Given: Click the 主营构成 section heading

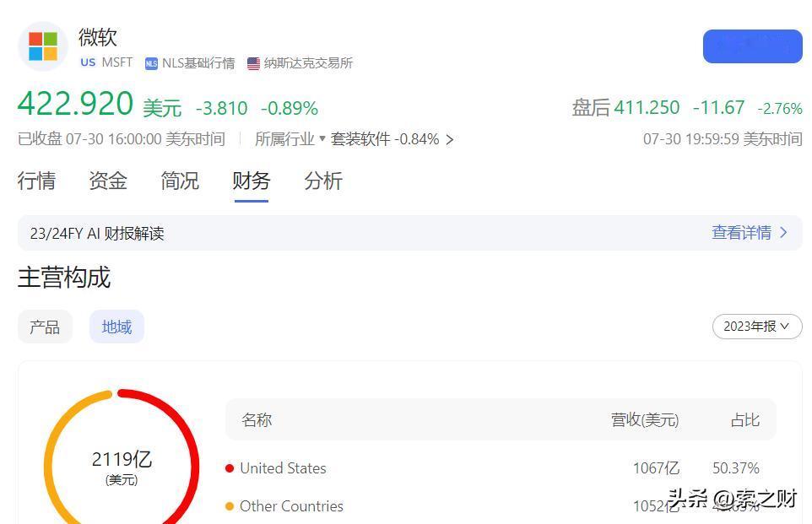Looking at the screenshot, I should point(64,277).
